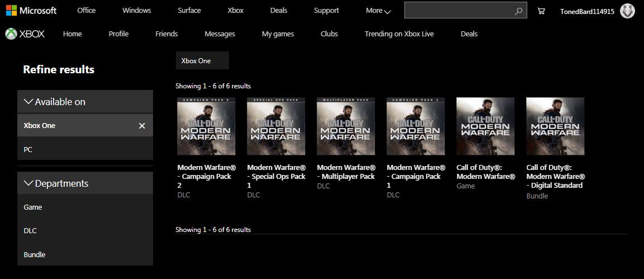Open Modern Warfare Campaign Pack 1 title
Viewport: 644px width, 279px height.
pos(416,176)
